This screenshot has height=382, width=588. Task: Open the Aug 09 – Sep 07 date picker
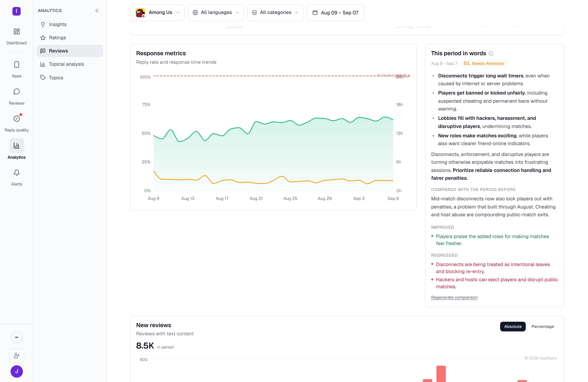335,13
